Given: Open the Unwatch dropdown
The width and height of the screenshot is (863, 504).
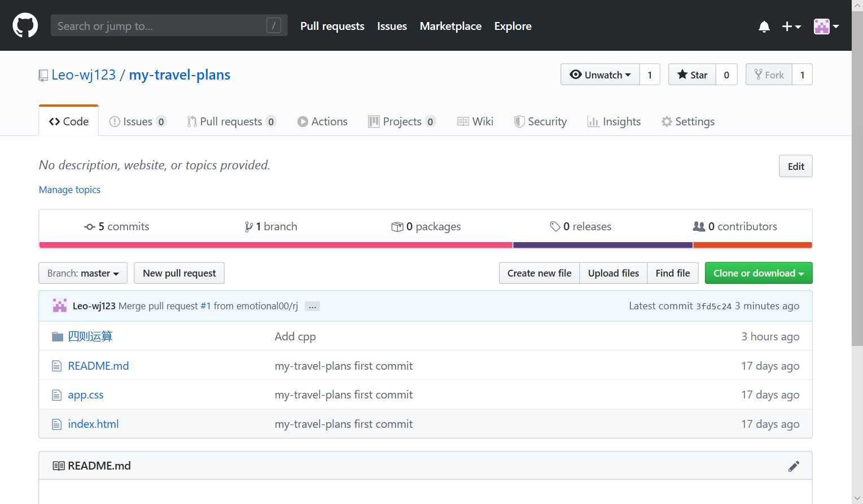Looking at the screenshot, I should 600,74.
